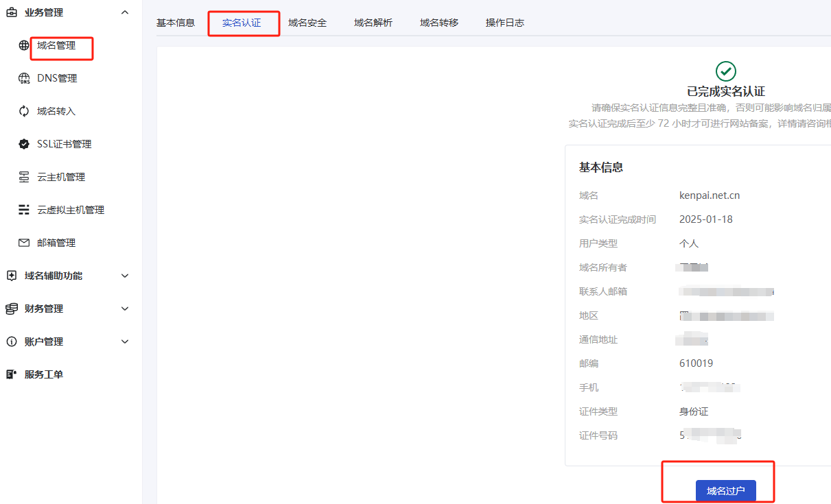Expand the 财务管理 menu chevron
This screenshot has width=831, height=504.
tap(124, 309)
